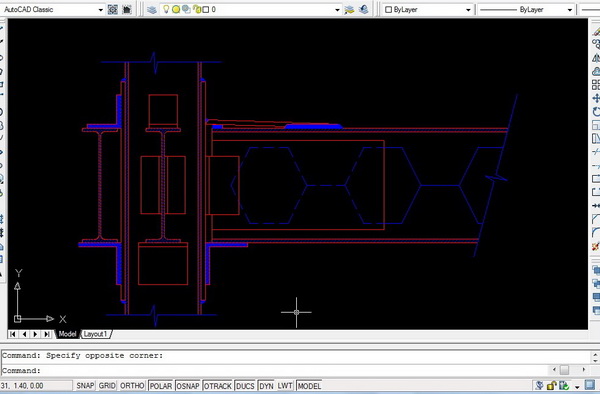This screenshot has height=394, width=600.
Task: Toggle POLAR tracking in status bar
Action: click(161, 386)
